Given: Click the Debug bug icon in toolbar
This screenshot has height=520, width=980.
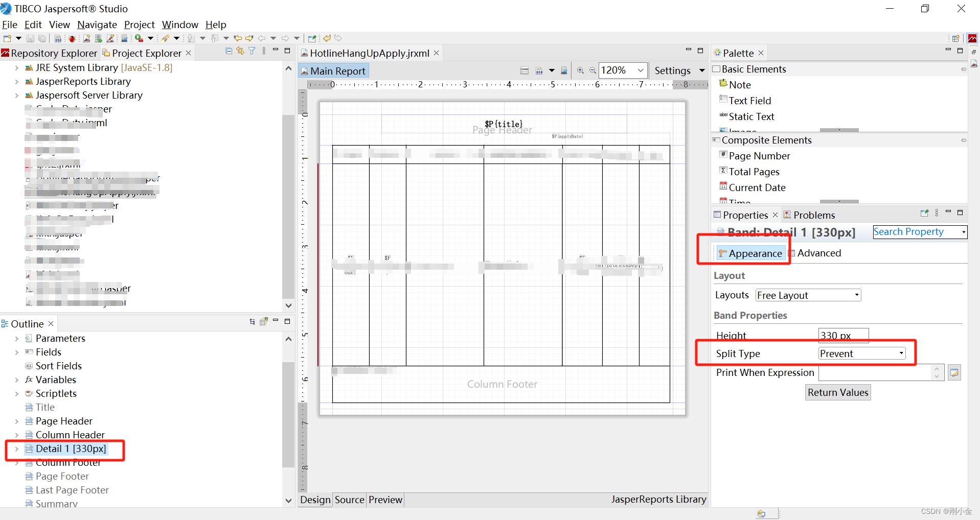Looking at the screenshot, I should 72,38.
